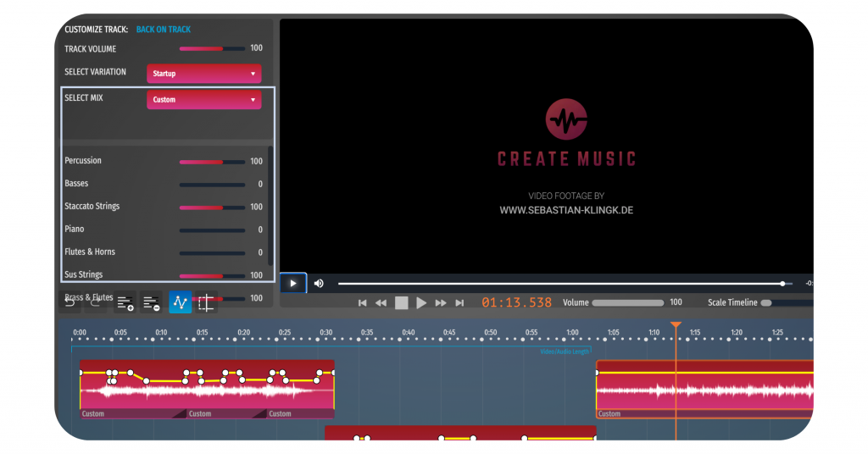
Task: Open the Select Variation dropdown showing Startup
Action: tap(203, 74)
